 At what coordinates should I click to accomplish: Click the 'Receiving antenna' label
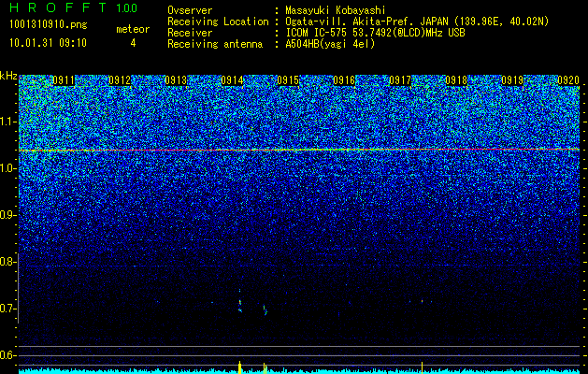[x=215, y=44]
